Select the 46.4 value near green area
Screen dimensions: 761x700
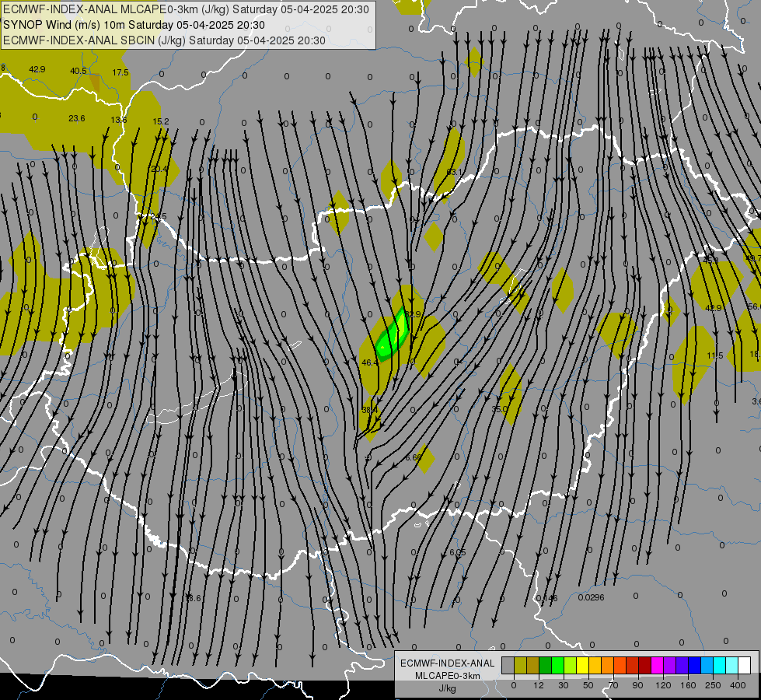pos(370,362)
